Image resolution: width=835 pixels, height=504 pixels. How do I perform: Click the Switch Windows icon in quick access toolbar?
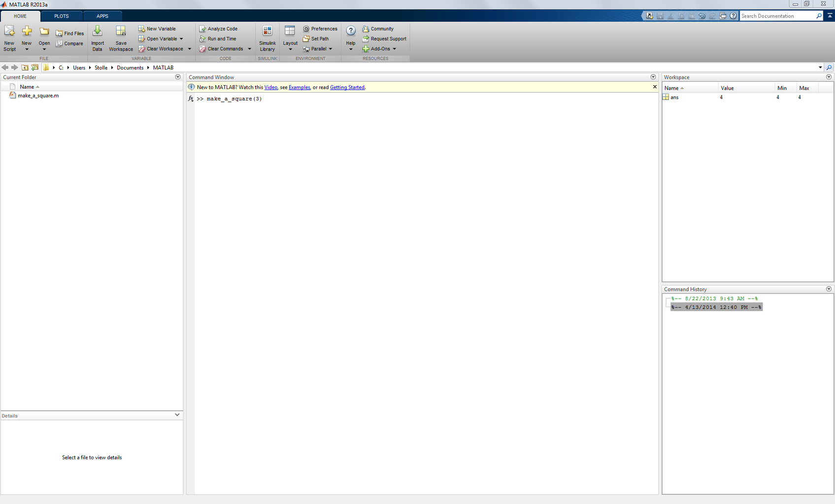point(723,16)
